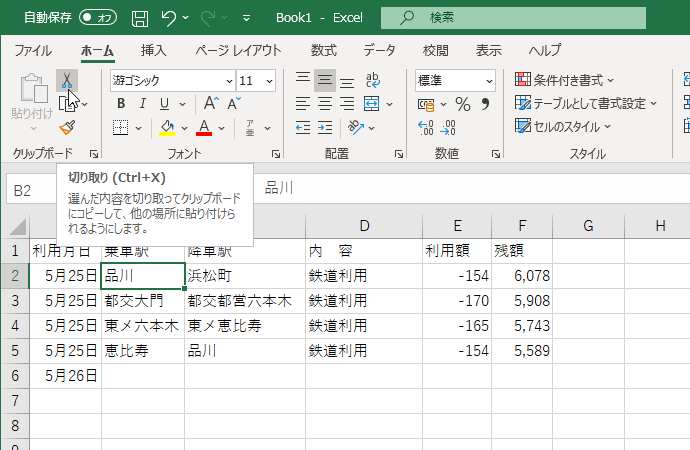Expand Conditional Formatting (条件付き書式) menu

564,80
